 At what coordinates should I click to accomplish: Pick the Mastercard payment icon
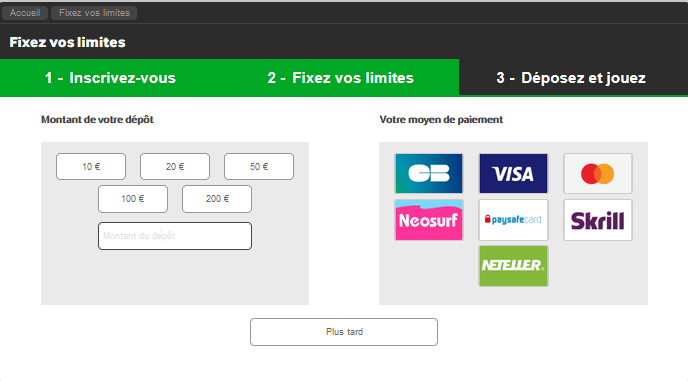pyautogui.click(x=598, y=173)
